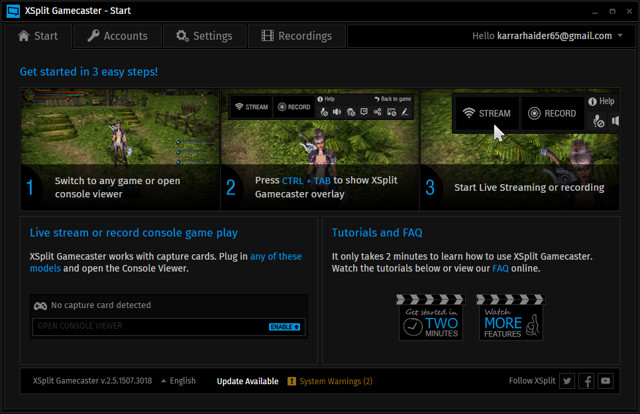Click the XSplit Gamecaster title bar logo
The width and height of the screenshot is (640, 414).
[12, 10]
